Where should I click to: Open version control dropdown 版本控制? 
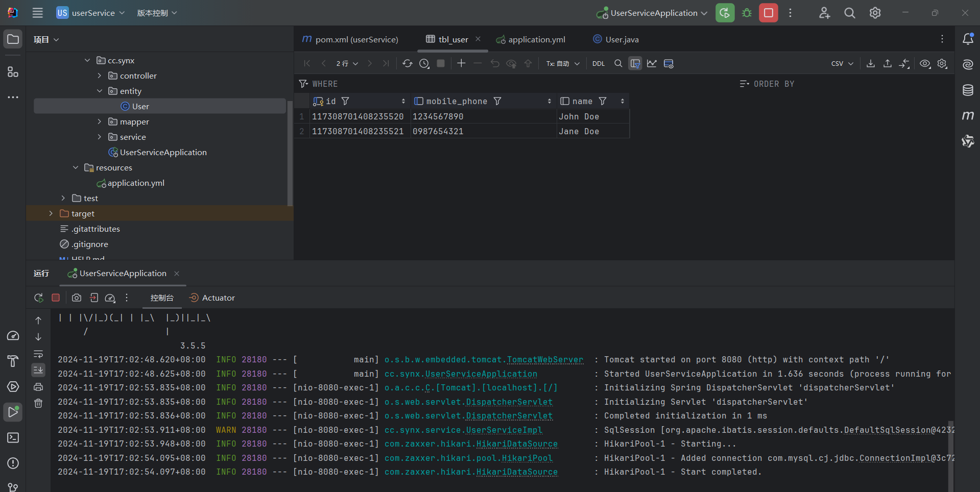(157, 13)
